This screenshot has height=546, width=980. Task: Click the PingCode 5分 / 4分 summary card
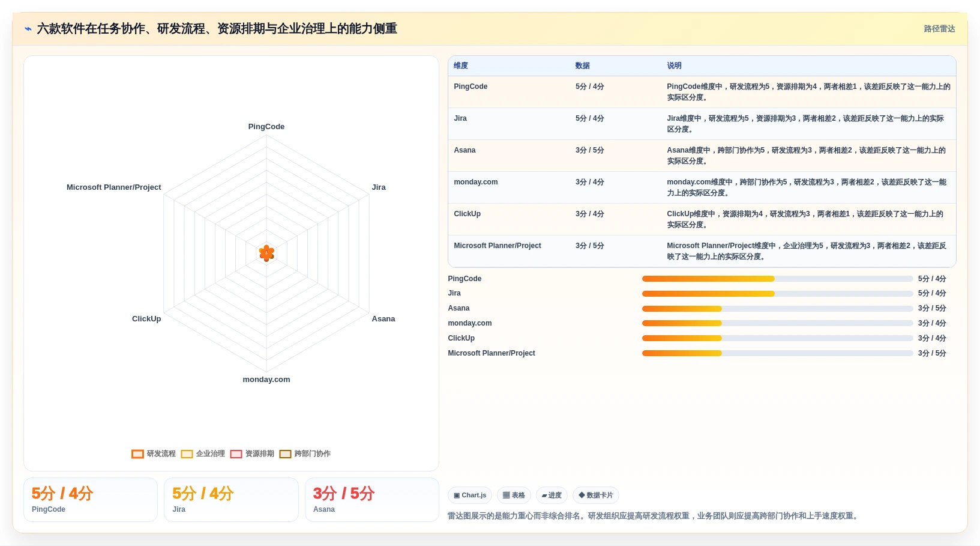click(x=91, y=500)
